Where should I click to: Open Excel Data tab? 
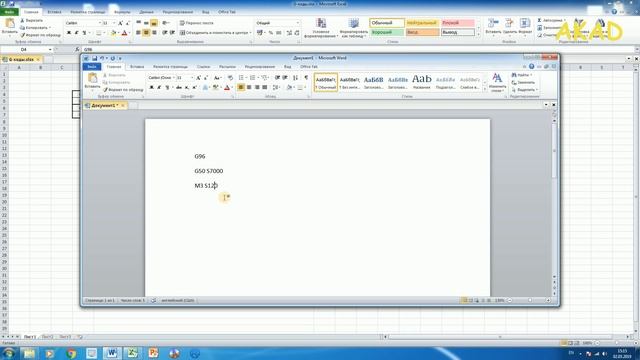pos(146,12)
